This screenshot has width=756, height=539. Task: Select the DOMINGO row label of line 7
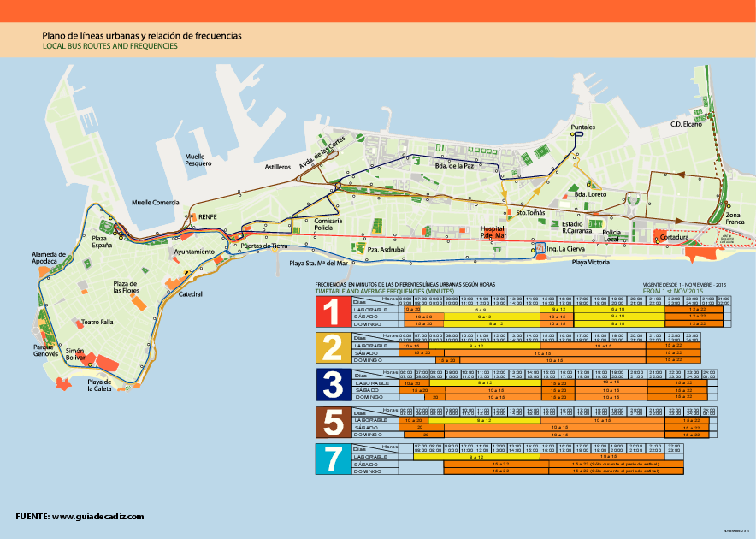pos(370,471)
